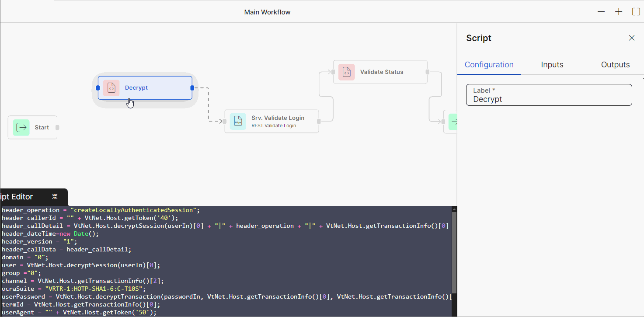Open the Inputs tab
The width and height of the screenshot is (644, 317).
(552, 65)
